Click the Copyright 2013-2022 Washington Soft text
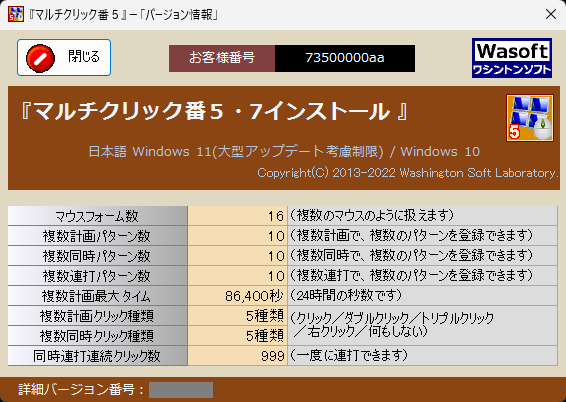 pyautogui.click(x=408, y=173)
